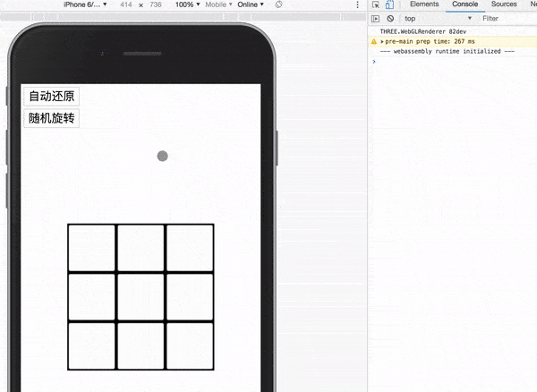Click the rotate screen orientation icon
The height and width of the screenshot is (392, 537).
point(278,4)
